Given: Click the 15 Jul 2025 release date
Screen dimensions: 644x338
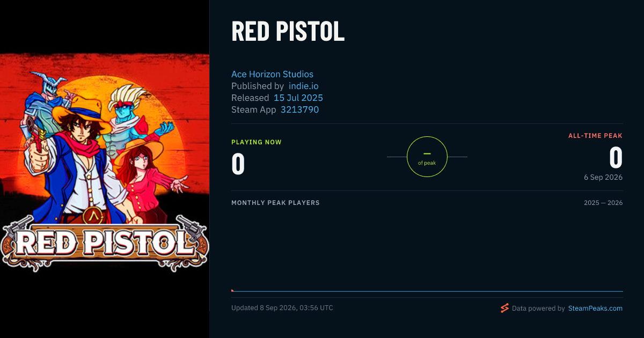Looking at the screenshot, I should coord(298,98).
